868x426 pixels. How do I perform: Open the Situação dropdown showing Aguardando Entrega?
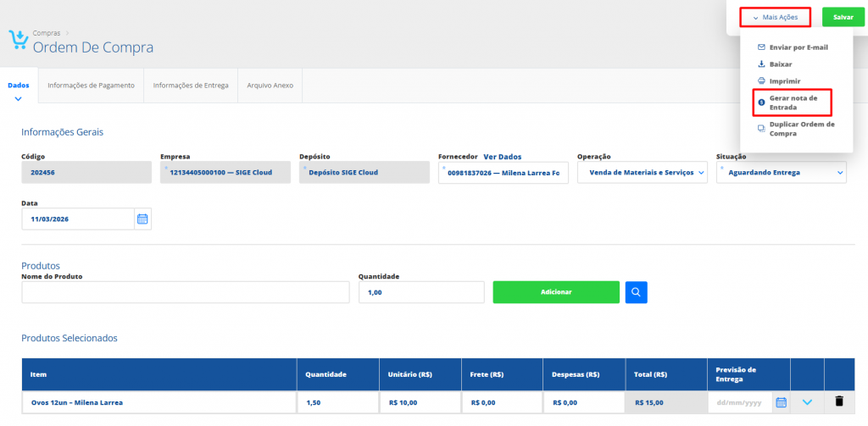pos(781,173)
